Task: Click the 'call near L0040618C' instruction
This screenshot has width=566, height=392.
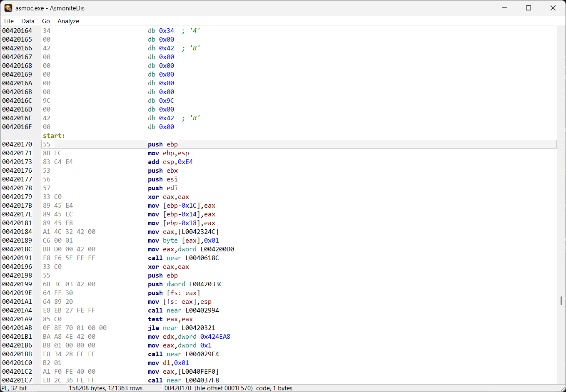Action: click(x=183, y=258)
